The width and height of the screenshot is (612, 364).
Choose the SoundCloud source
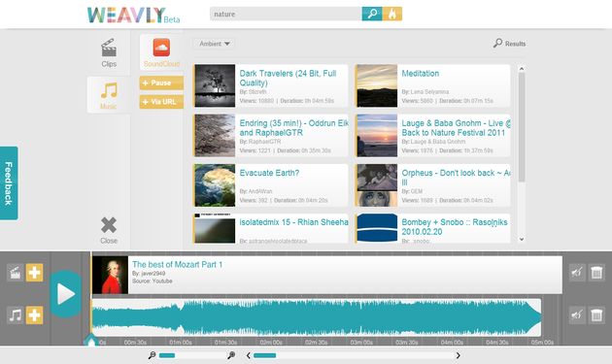point(161,52)
